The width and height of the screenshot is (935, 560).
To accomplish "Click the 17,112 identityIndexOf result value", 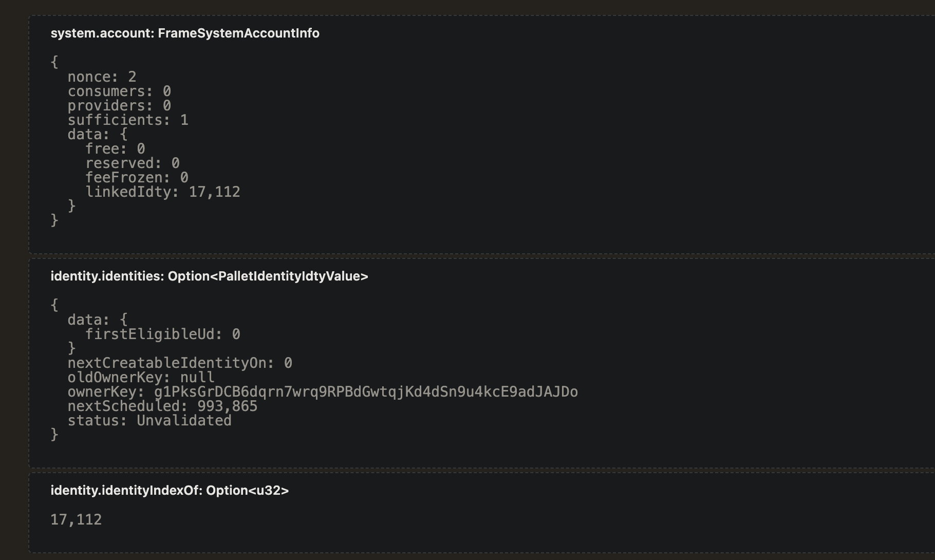I will (x=76, y=520).
